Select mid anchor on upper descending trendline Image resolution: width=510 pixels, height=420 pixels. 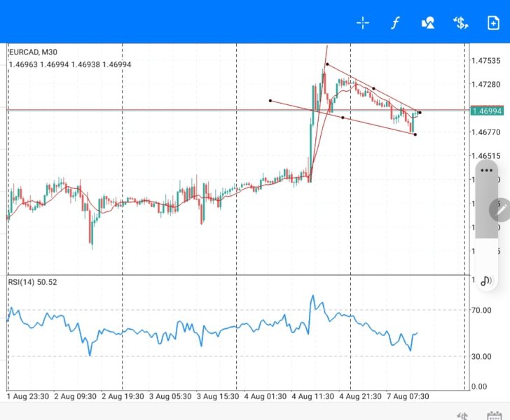373,88
